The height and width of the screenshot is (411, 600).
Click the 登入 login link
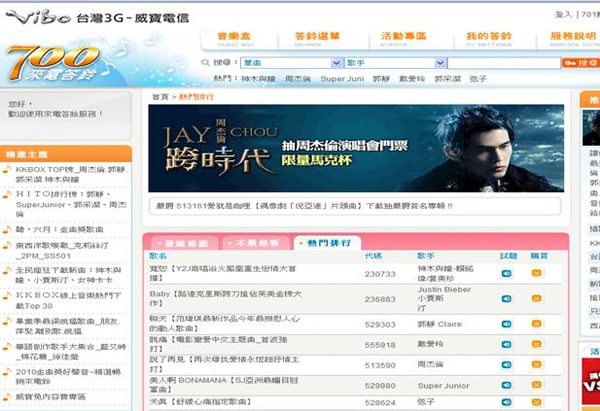(x=563, y=15)
